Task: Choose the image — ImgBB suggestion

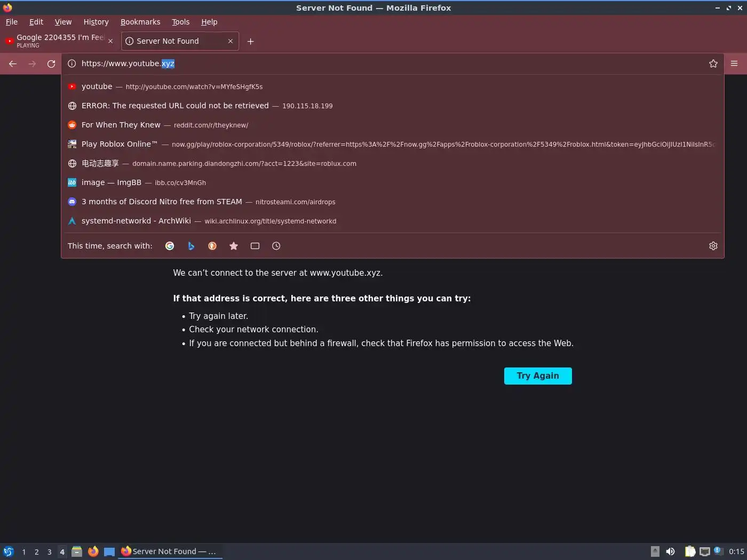Action: pos(392,182)
